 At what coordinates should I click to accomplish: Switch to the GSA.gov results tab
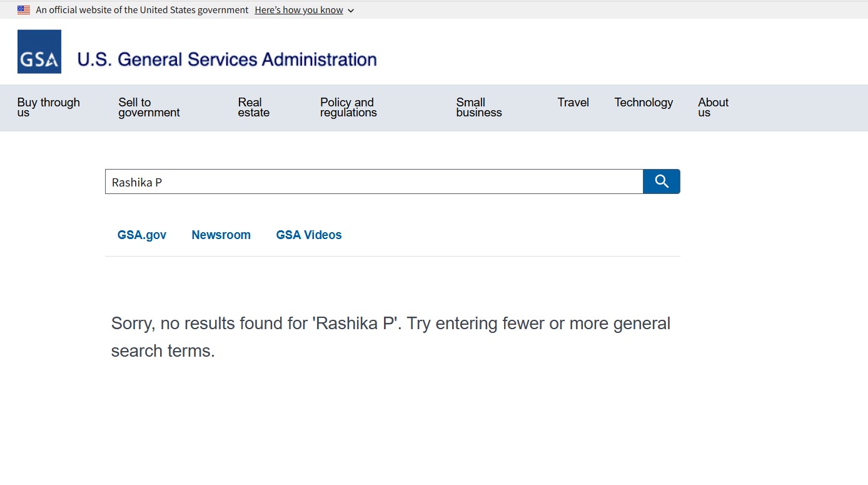coord(142,235)
